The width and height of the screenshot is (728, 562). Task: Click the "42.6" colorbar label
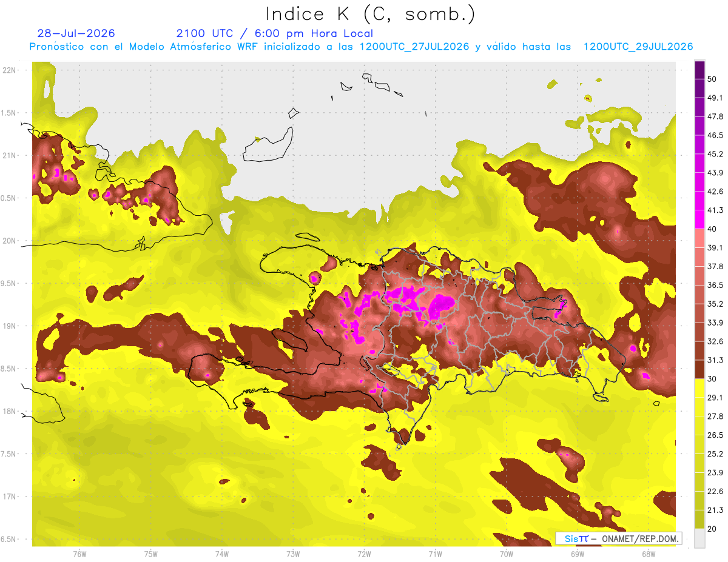716,192
